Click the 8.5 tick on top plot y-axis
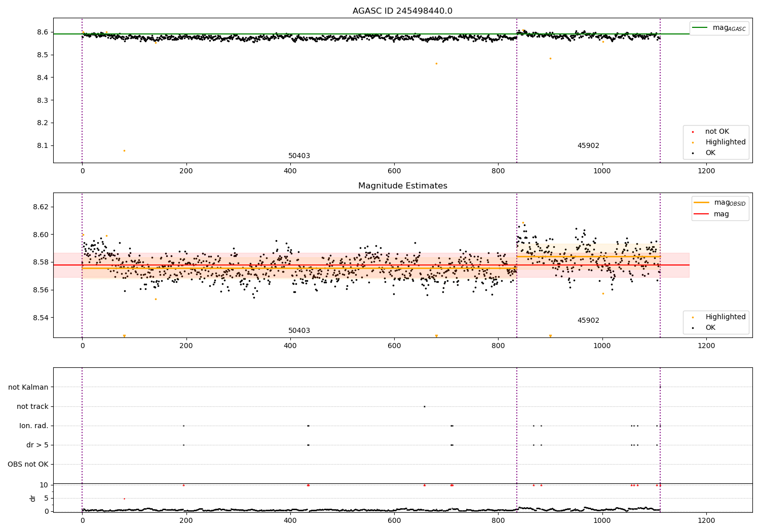Viewport: 760px width, 532px height. [x=42, y=55]
